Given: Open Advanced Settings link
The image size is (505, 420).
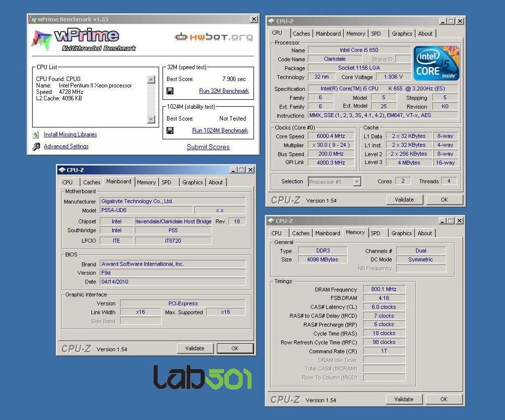Looking at the screenshot, I should pyautogui.click(x=66, y=147).
